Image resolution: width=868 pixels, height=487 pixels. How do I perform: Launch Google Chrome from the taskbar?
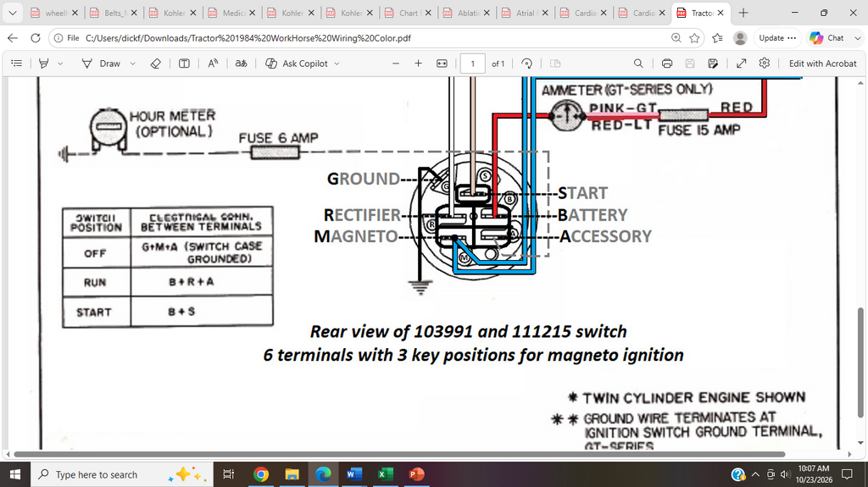(261, 474)
